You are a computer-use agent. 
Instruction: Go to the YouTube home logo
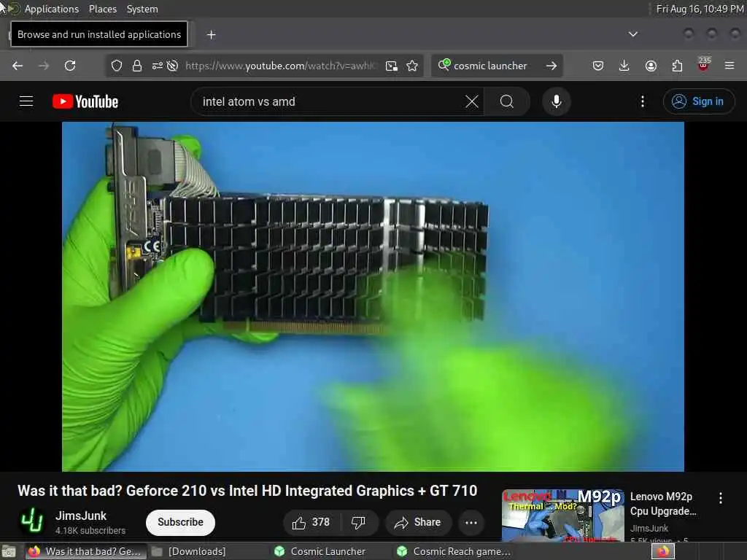[85, 101]
